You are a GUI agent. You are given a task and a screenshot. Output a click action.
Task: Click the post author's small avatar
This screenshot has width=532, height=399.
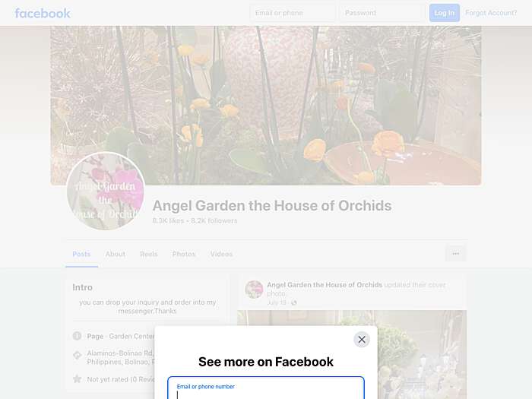coord(254,290)
